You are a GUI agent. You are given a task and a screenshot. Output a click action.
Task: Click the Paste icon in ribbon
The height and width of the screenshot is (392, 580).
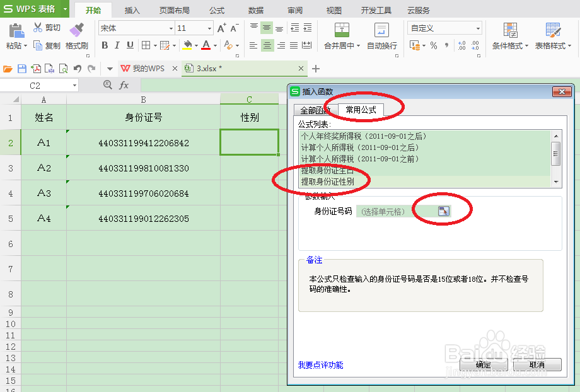[x=16, y=30]
